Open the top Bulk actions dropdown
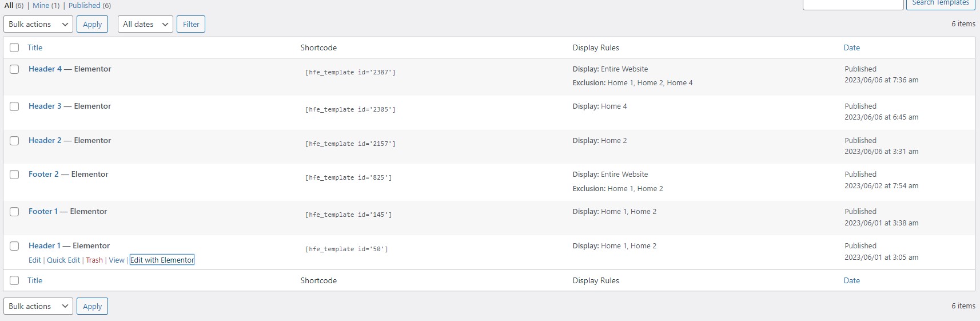980x321 pixels. click(38, 25)
